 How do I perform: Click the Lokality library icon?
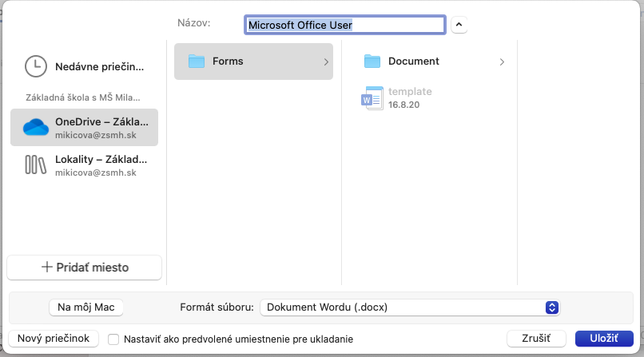[x=36, y=165]
